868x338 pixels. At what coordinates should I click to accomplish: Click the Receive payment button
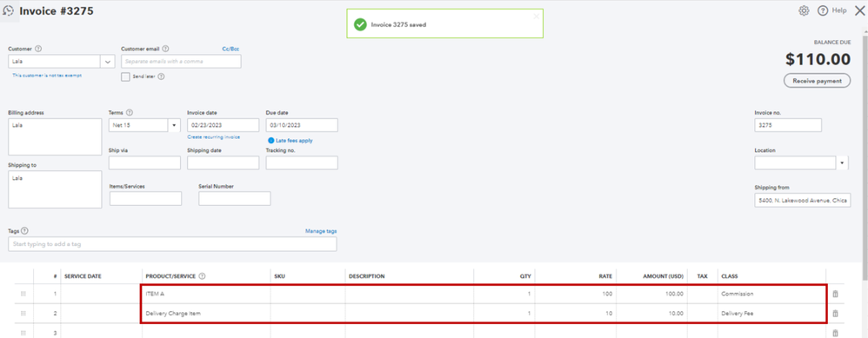817,81
